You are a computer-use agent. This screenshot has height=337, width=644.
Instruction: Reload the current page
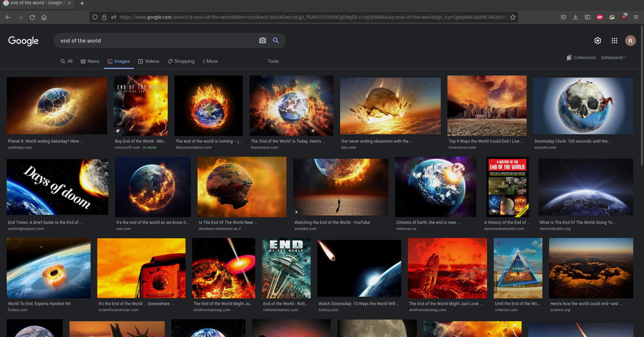pos(32,17)
